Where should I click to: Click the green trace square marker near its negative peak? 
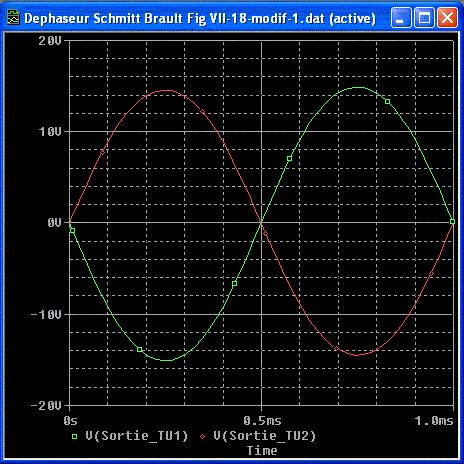pyautogui.click(x=140, y=349)
